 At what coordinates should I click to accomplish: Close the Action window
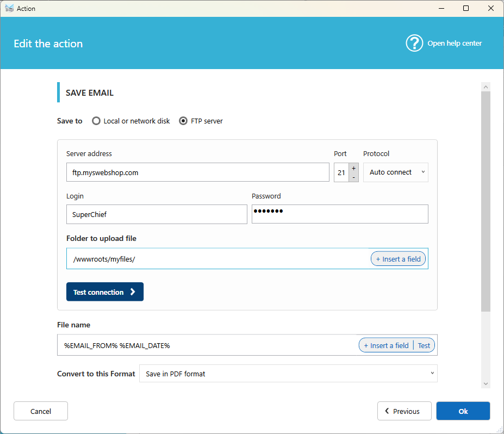pos(490,8)
